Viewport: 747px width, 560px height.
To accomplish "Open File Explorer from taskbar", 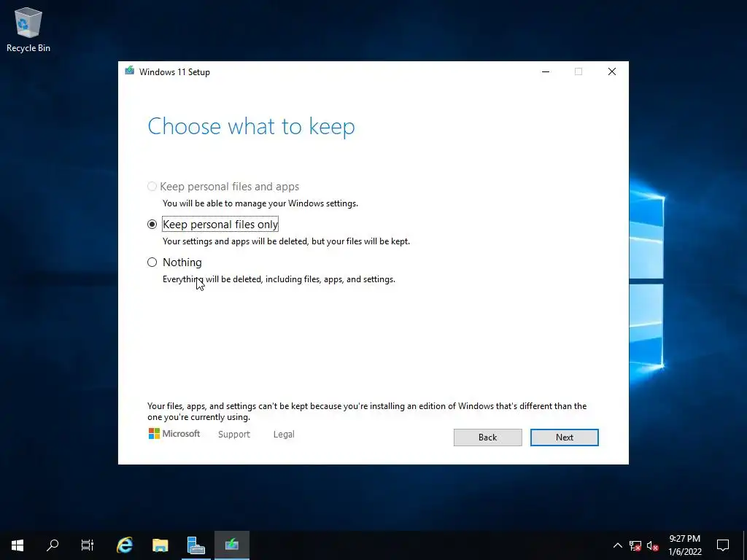I will tap(160, 545).
